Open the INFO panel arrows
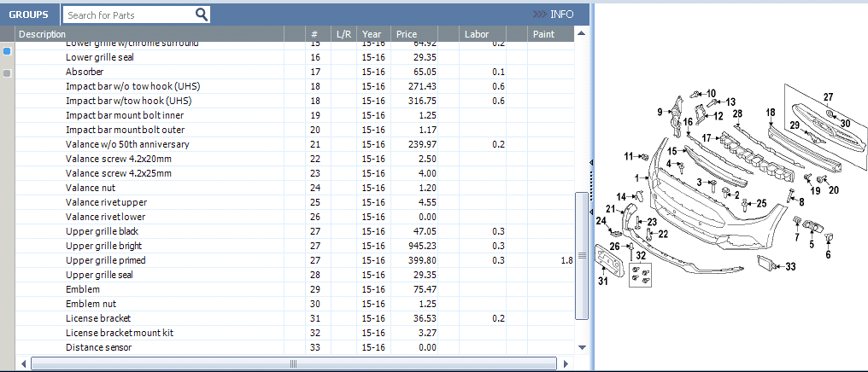The image size is (868, 372). pos(540,15)
